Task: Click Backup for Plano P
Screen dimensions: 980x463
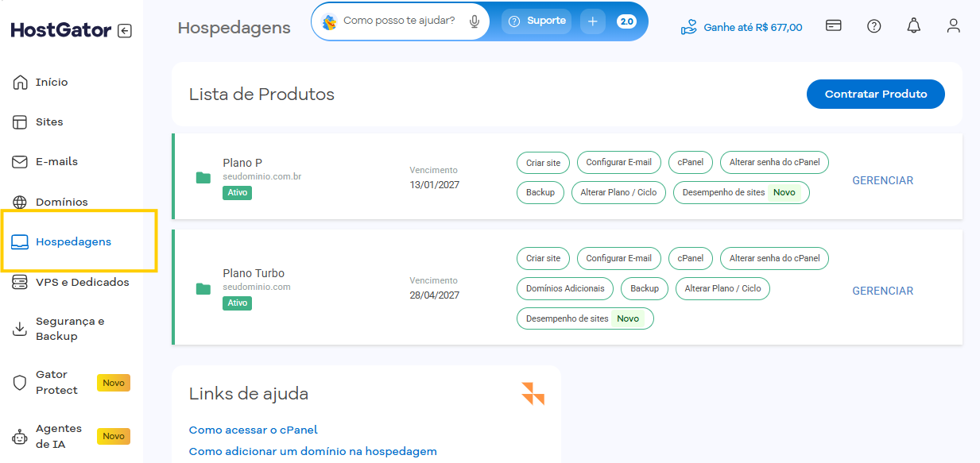Action: pyautogui.click(x=540, y=192)
